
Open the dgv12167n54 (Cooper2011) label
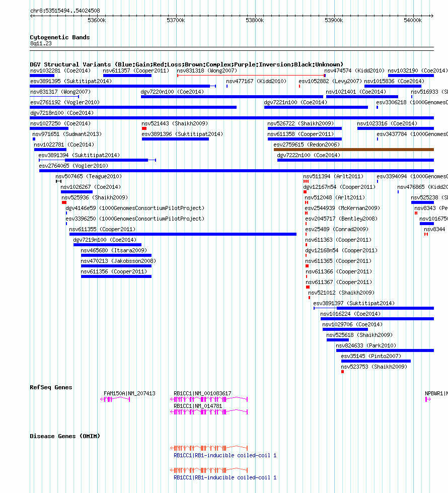[339, 187]
